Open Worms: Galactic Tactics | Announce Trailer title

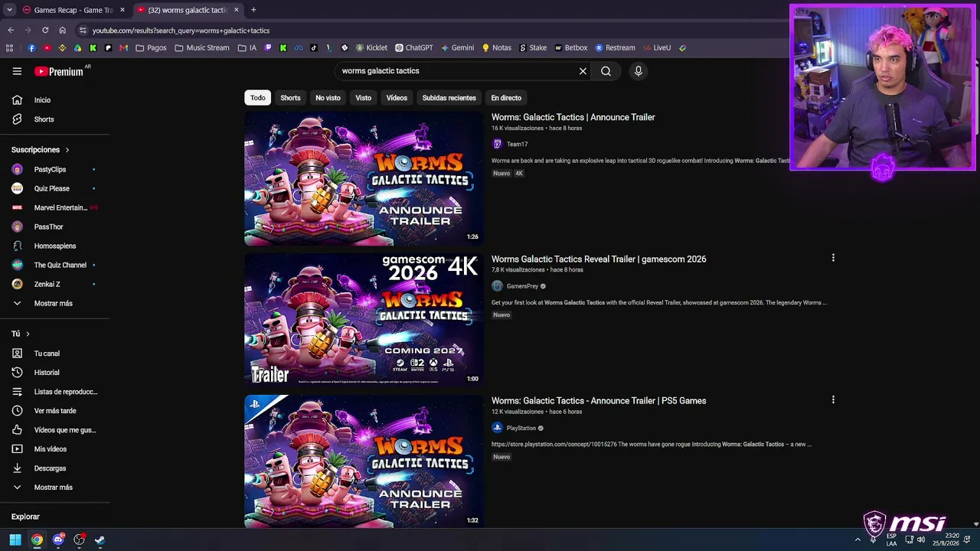coord(573,117)
